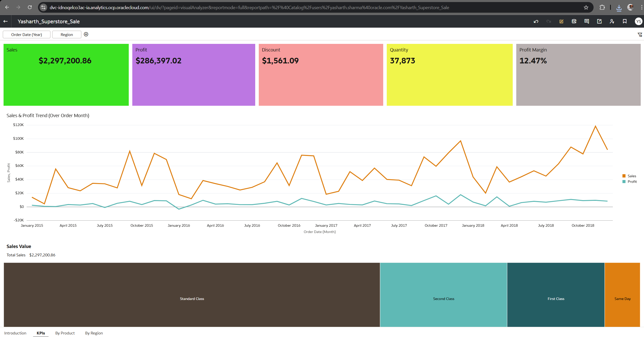Open the By Region canvas tab
Screen dimensions: 644x337
[94, 333]
